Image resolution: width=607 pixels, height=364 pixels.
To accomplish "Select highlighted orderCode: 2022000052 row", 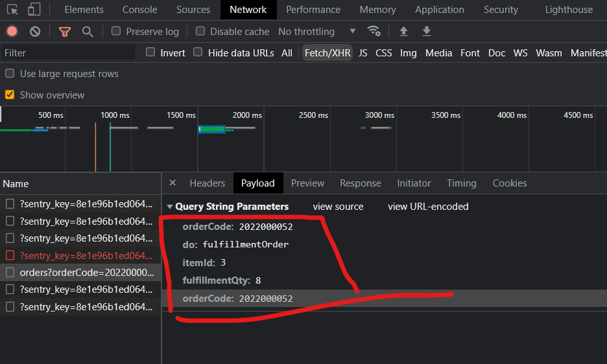I will click(x=385, y=298).
